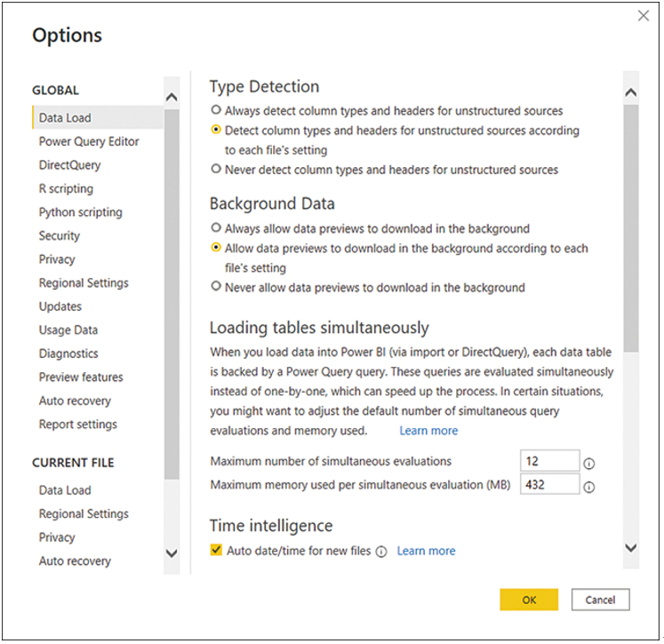Click info icon beside Auto date/time option
Image resolution: width=664 pixels, height=644 pixels.
381,552
